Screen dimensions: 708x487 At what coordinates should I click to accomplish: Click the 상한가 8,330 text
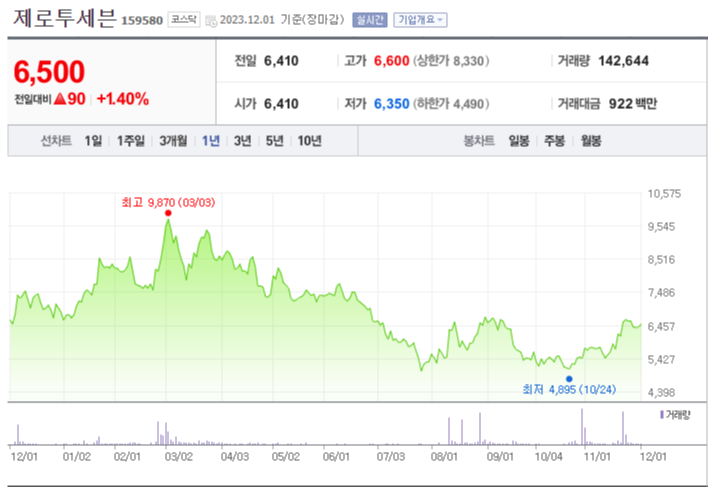coord(451,61)
